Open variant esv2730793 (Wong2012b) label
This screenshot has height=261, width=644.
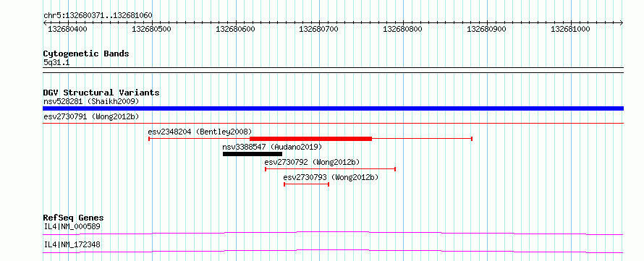pos(331,178)
